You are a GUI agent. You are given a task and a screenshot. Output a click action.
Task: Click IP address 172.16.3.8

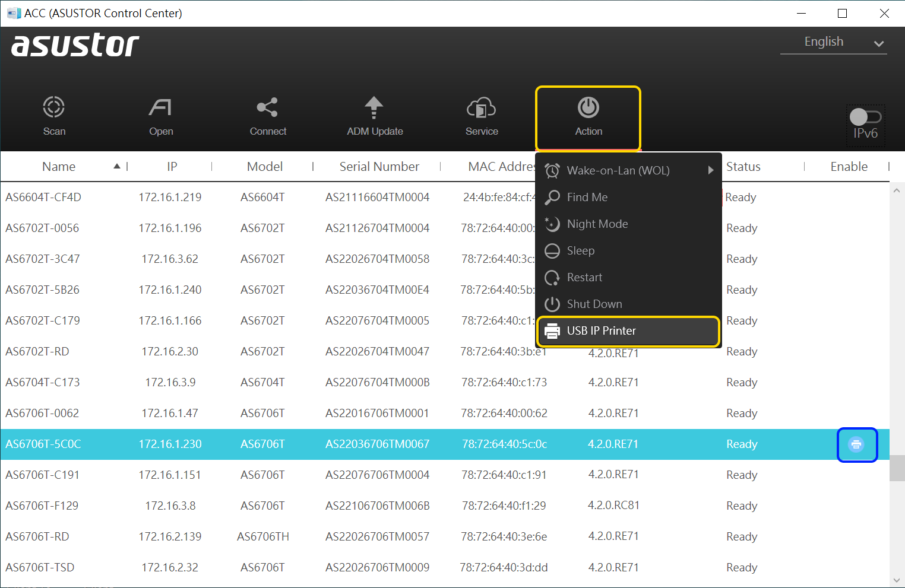coord(170,506)
